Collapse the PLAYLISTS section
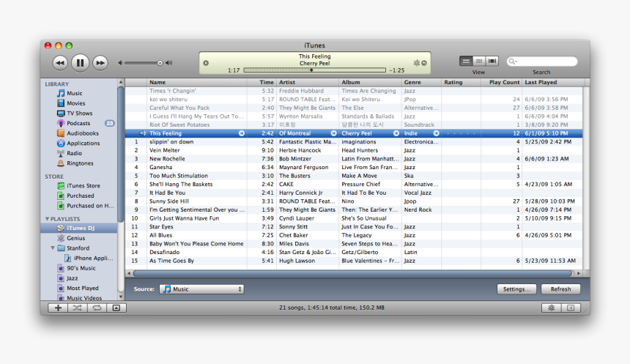 point(47,219)
